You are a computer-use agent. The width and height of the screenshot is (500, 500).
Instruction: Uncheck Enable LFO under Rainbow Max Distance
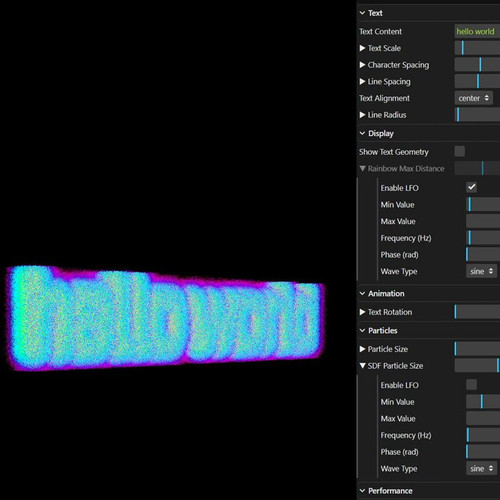tap(471, 187)
